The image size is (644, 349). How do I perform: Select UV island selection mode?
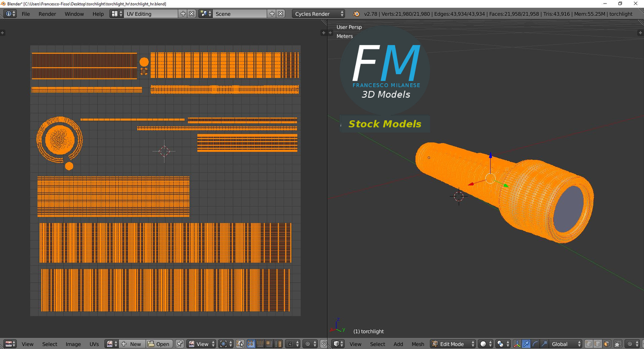[278, 344]
